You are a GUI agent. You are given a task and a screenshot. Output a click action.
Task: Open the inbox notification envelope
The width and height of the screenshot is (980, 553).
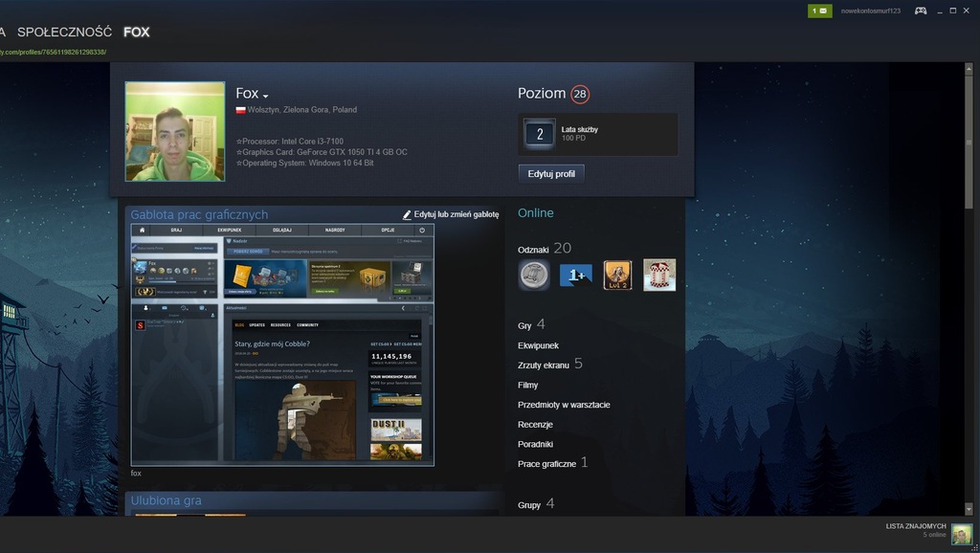[819, 11]
